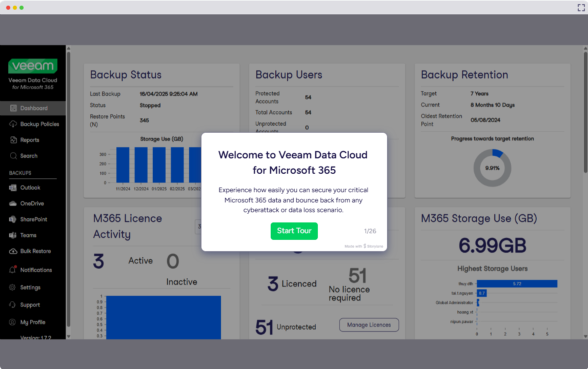Click the Reports icon in the sidebar

click(x=13, y=140)
